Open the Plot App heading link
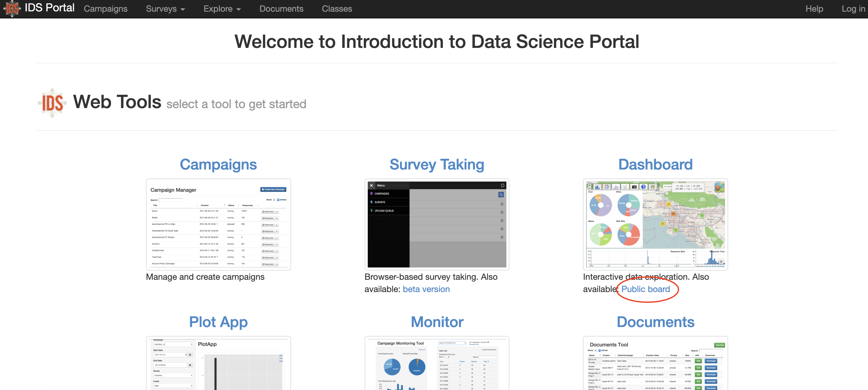The width and height of the screenshot is (868, 390). [218, 322]
